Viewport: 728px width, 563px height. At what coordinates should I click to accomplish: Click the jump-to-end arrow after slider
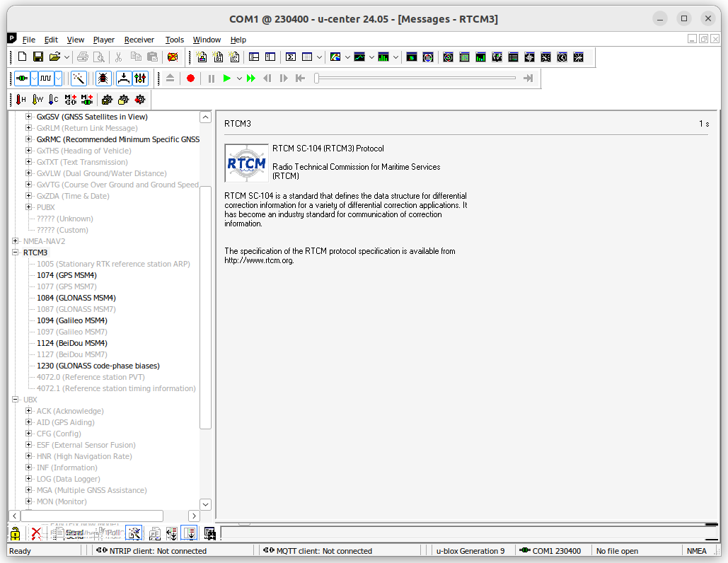tap(528, 79)
